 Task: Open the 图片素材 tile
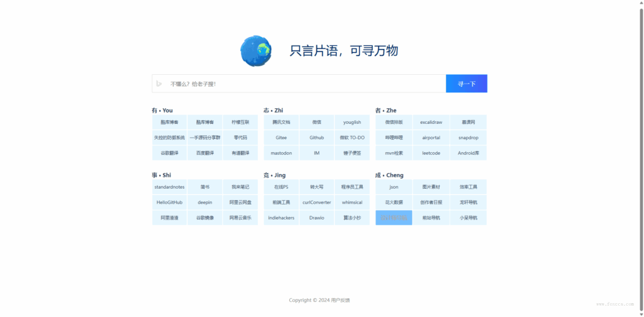pos(431,187)
